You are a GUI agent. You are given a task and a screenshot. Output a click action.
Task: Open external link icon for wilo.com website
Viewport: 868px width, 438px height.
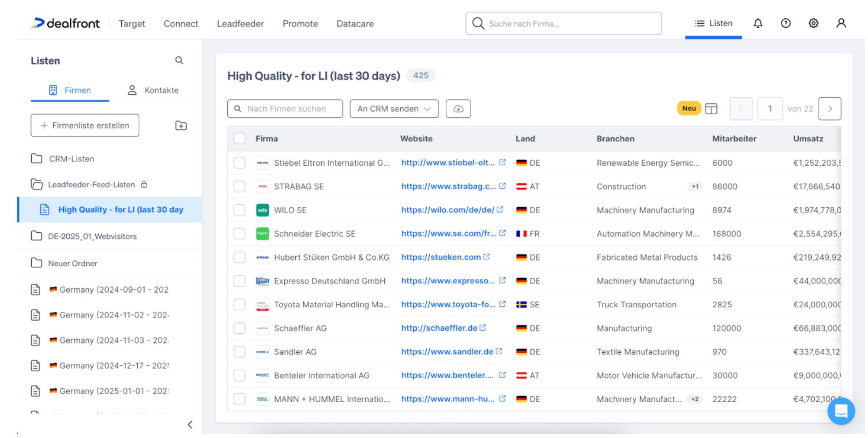click(500, 209)
